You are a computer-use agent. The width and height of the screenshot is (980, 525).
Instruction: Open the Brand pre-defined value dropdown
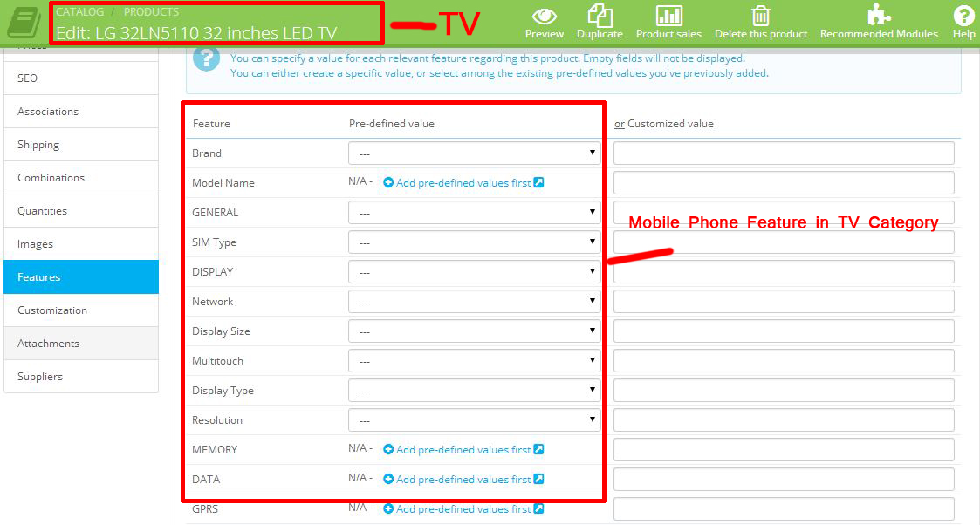tap(475, 153)
